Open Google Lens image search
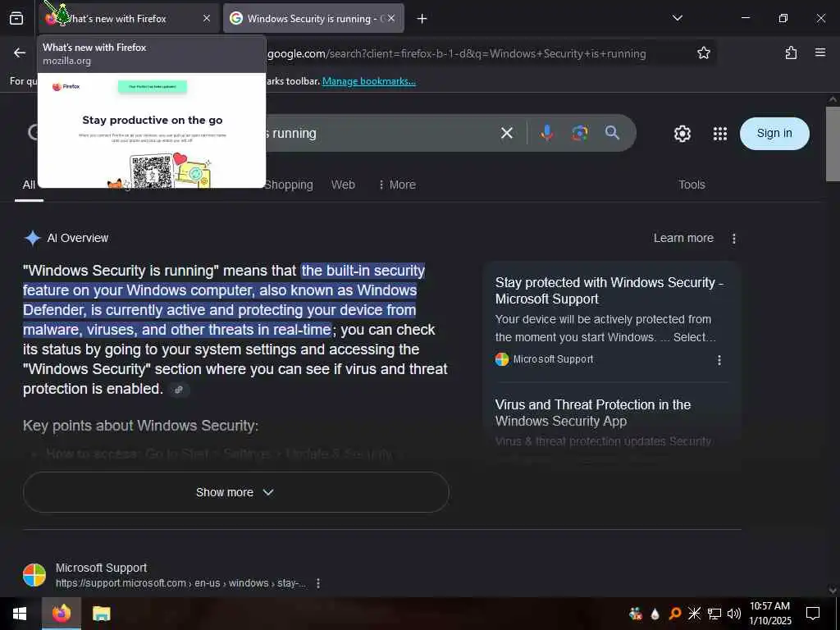Image resolution: width=840 pixels, height=630 pixels. click(579, 133)
